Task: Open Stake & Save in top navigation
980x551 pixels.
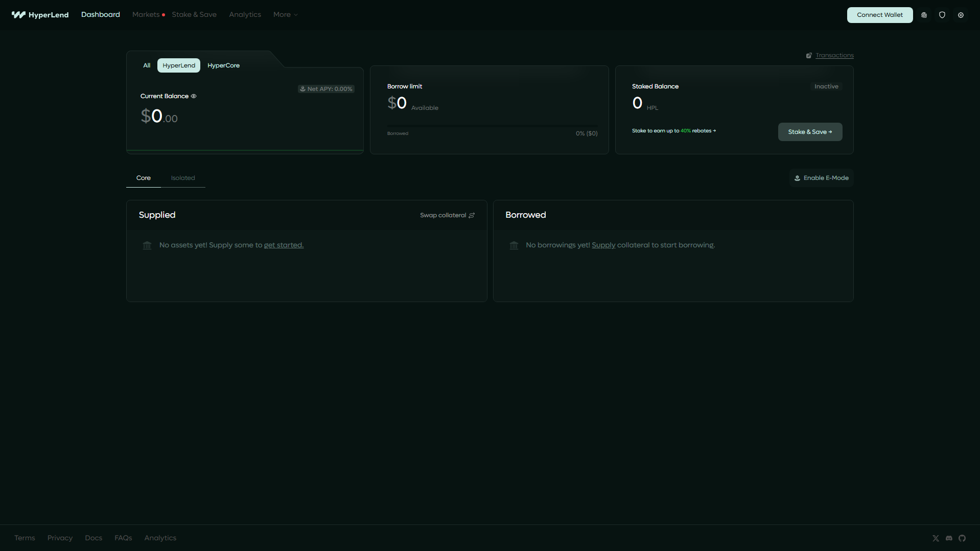Action: click(194, 14)
